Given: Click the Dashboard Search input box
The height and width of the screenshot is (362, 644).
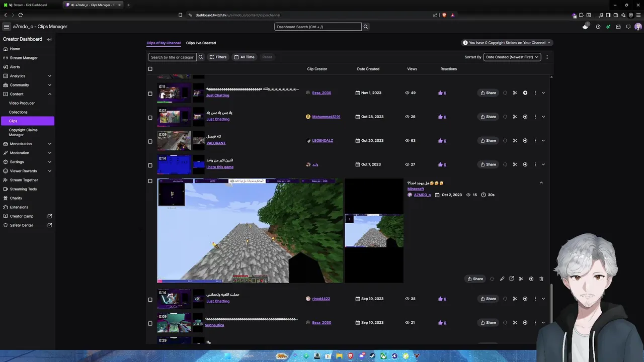Looking at the screenshot, I should point(317,27).
